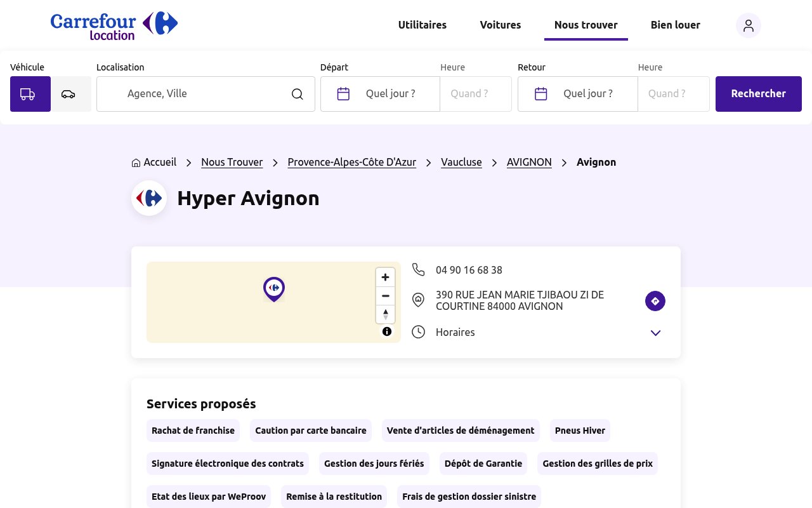
Task: Open Départ 'Quand ?' hour selector
Action: [x=476, y=94]
